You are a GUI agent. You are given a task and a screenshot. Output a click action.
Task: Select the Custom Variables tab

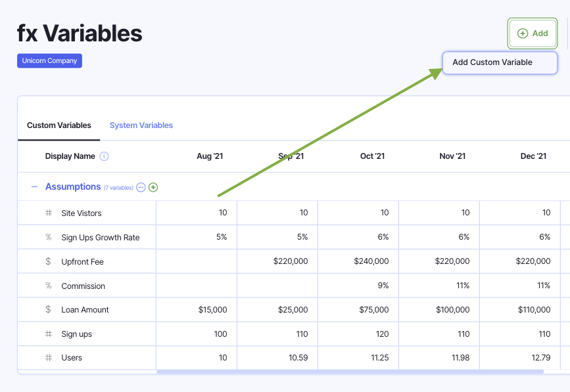59,125
